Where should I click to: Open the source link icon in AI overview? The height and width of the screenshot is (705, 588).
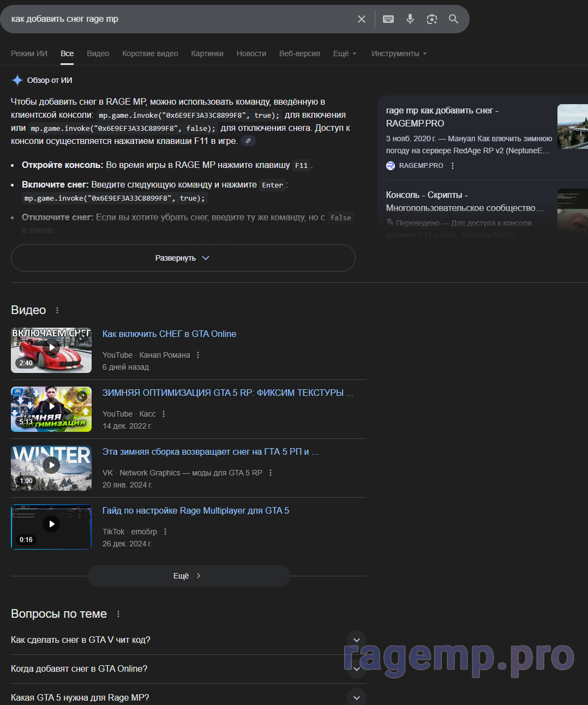tap(248, 141)
